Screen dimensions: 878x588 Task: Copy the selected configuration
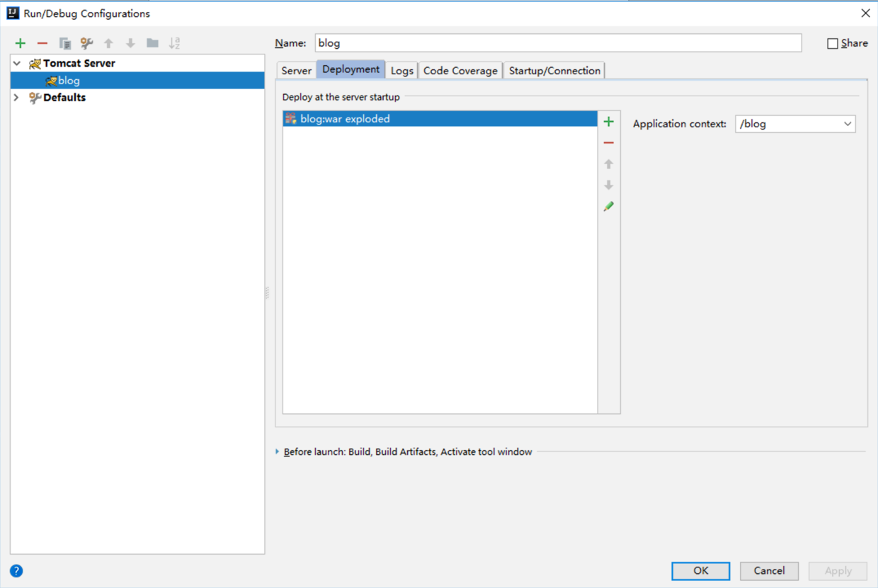[65, 43]
